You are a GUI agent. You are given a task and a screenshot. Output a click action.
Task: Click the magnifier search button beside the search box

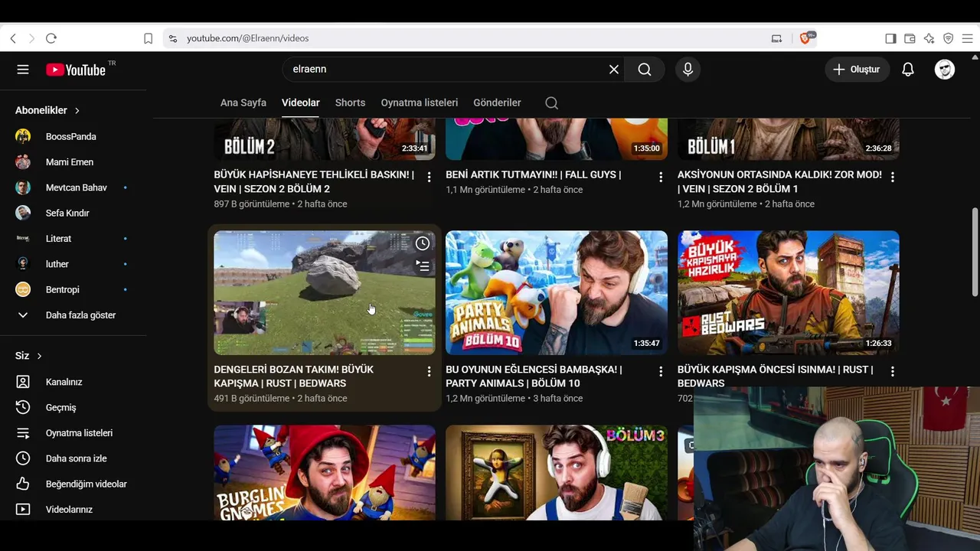click(645, 70)
